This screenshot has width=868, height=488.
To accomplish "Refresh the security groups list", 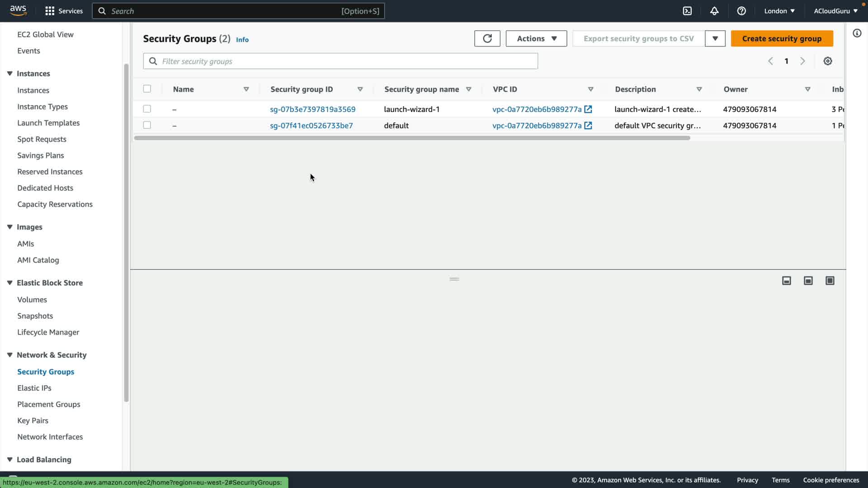I will pos(487,38).
